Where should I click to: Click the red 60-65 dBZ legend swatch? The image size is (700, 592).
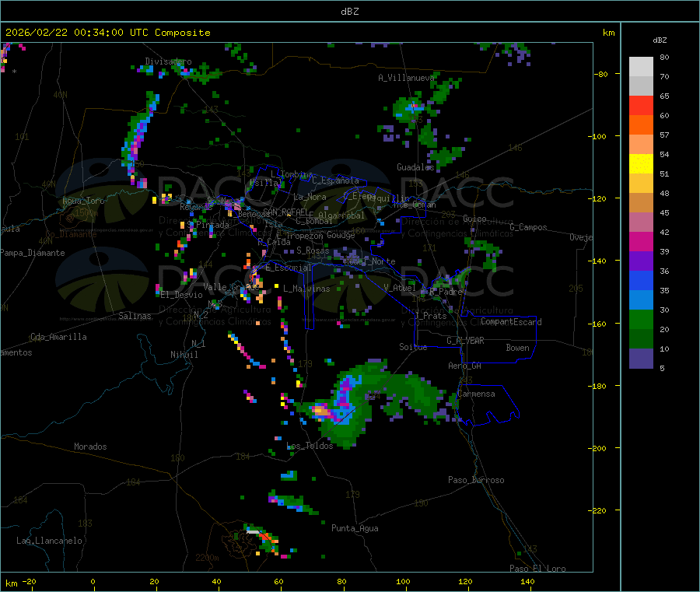(641, 105)
